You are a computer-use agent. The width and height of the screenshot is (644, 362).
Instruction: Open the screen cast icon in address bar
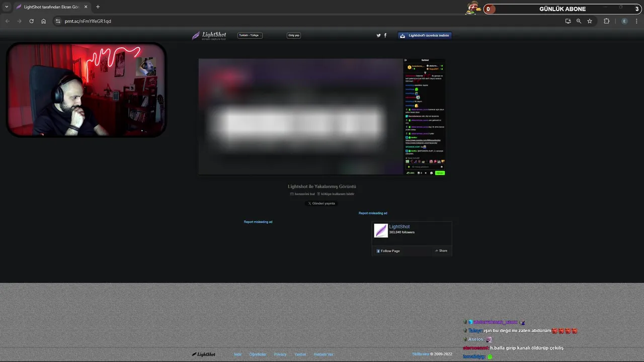tap(568, 21)
